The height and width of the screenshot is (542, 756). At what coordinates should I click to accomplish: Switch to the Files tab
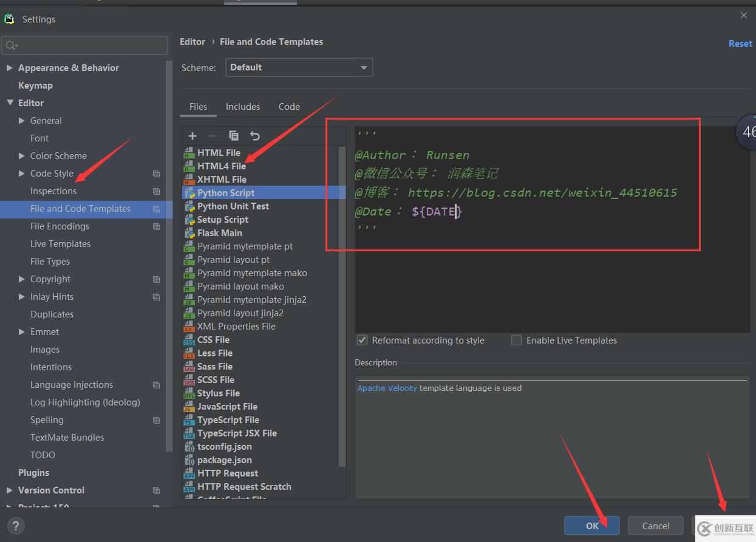[198, 107]
